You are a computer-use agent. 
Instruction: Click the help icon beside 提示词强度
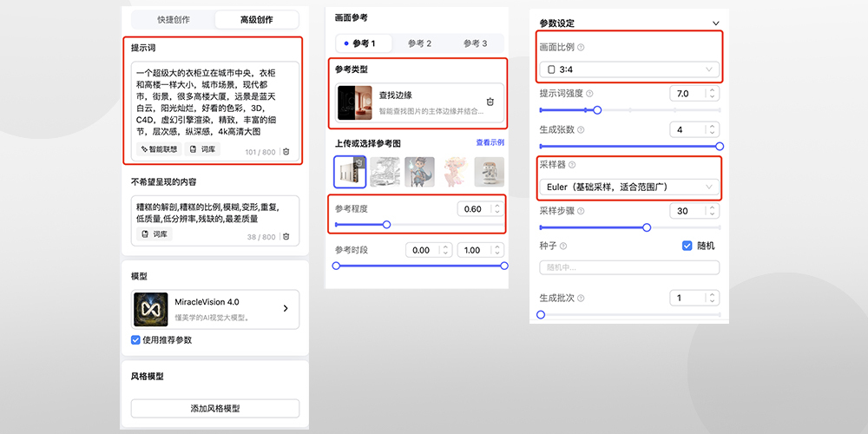tap(589, 94)
